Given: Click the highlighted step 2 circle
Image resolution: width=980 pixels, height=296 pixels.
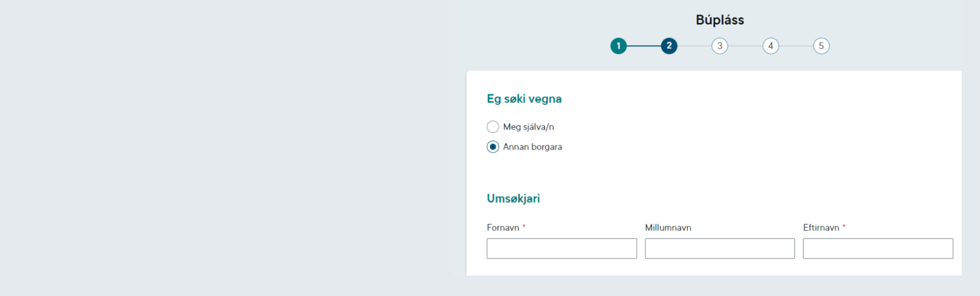Looking at the screenshot, I should pos(670,46).
